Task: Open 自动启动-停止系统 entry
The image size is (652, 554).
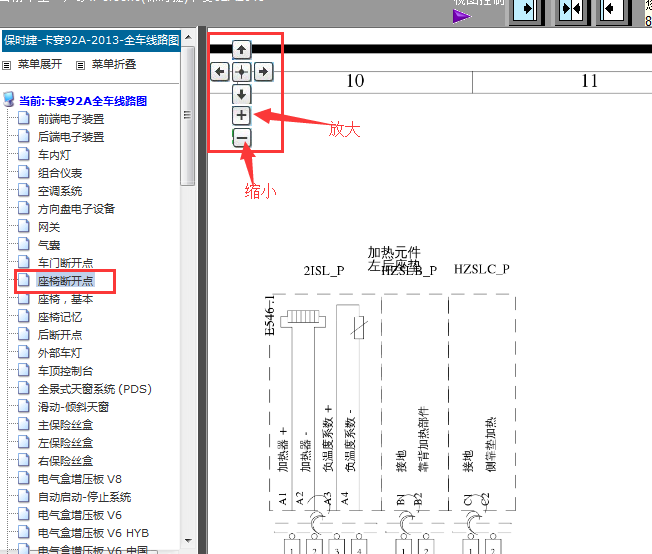Action: pyautogui.click(x=84, y=497)
